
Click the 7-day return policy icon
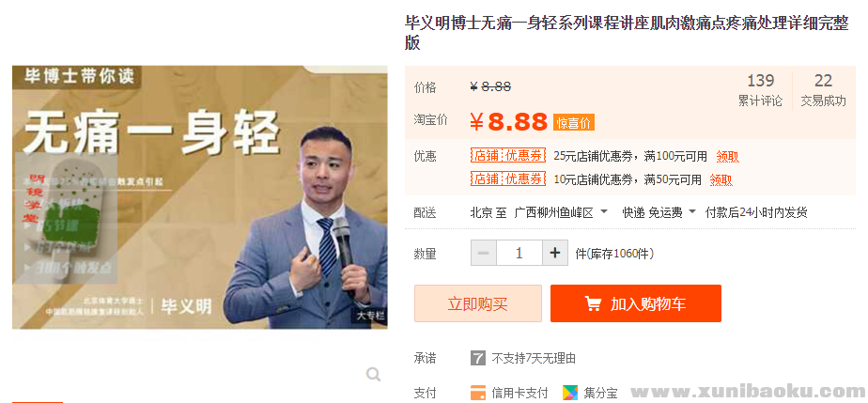pyautogui.click(x=478, y=358)
